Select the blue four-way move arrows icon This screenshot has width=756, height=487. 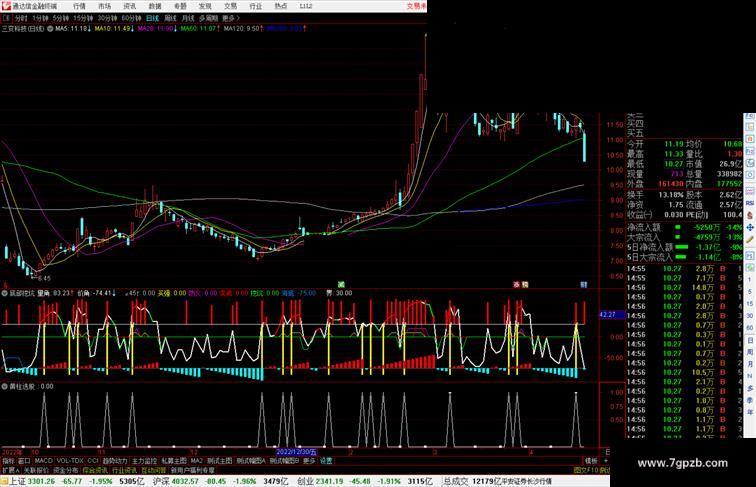[x=750, y=227]
